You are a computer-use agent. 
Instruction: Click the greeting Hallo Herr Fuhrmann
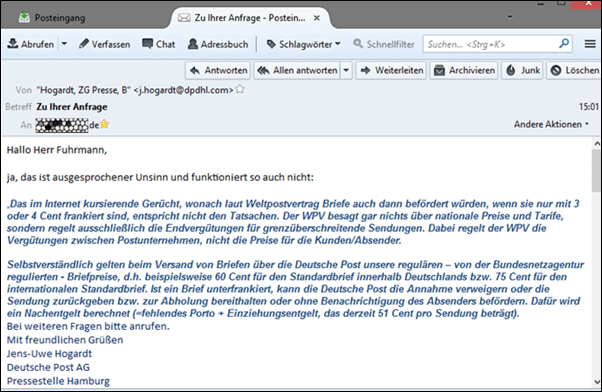pos(56,150)
